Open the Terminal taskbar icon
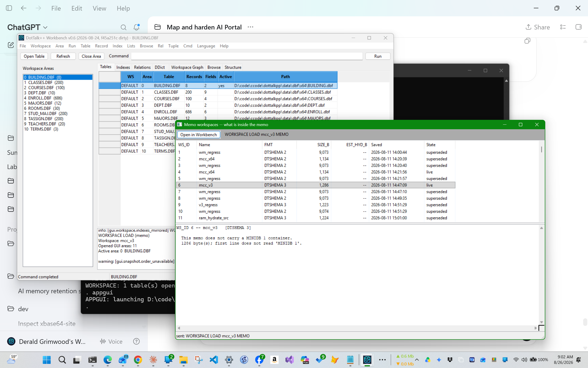The height and width of the screenshot is (368, 588). [x=92, y=360]
